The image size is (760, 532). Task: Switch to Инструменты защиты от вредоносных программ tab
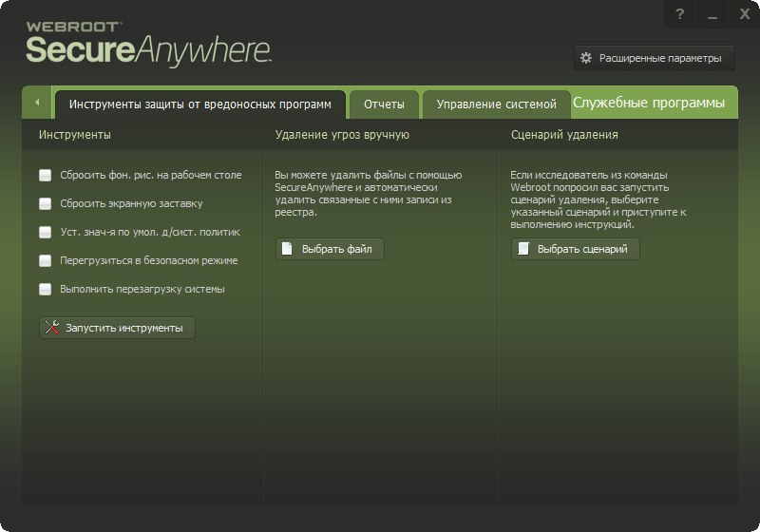pos(200,104)
